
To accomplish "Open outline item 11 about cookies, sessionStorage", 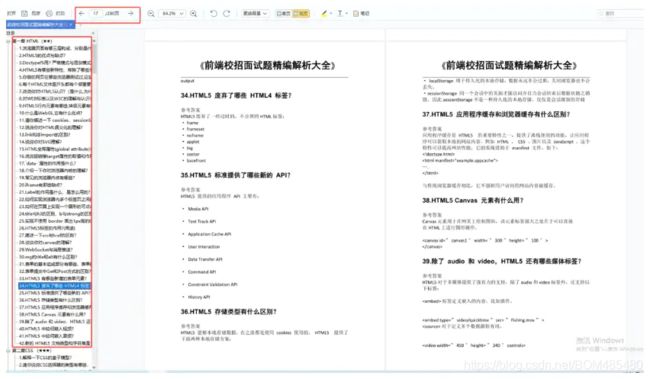I will point(54,120).
